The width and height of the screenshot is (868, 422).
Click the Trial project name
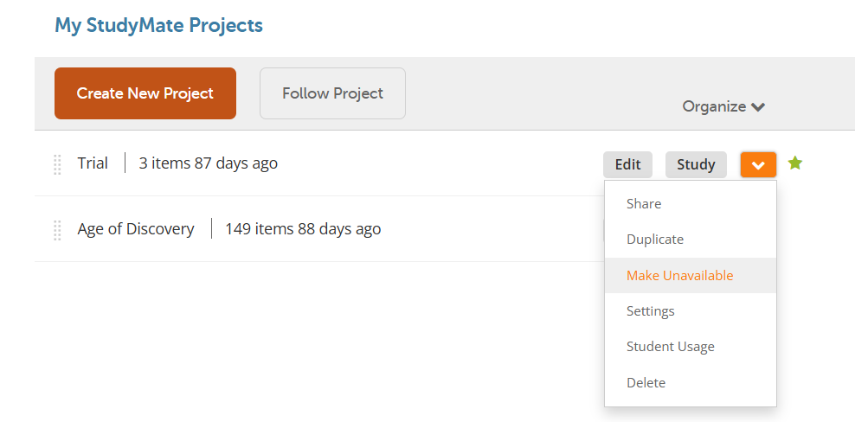pyautogui.click(x=93, y=163)
